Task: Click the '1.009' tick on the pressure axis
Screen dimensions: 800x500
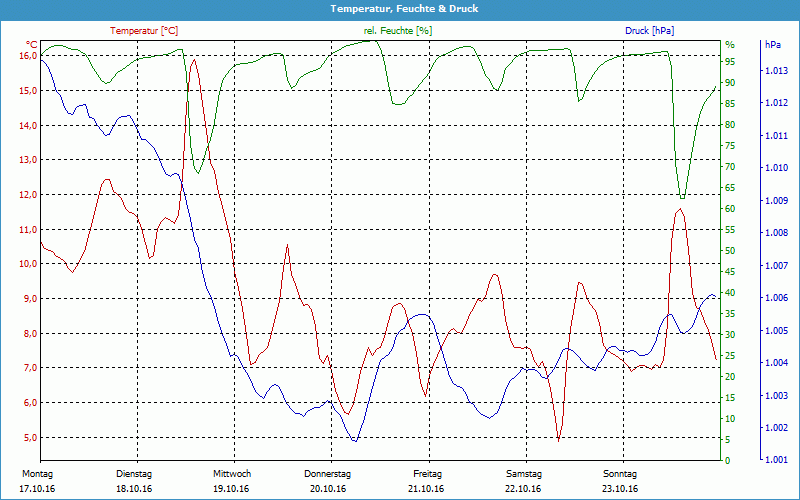Action: 777,201
